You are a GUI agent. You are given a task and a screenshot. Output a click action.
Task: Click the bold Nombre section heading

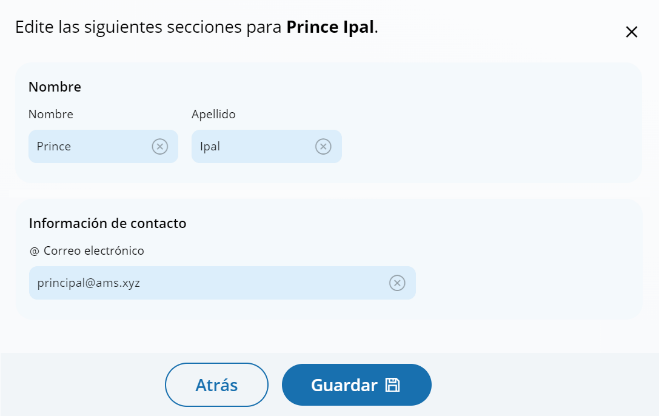(55, 87)
